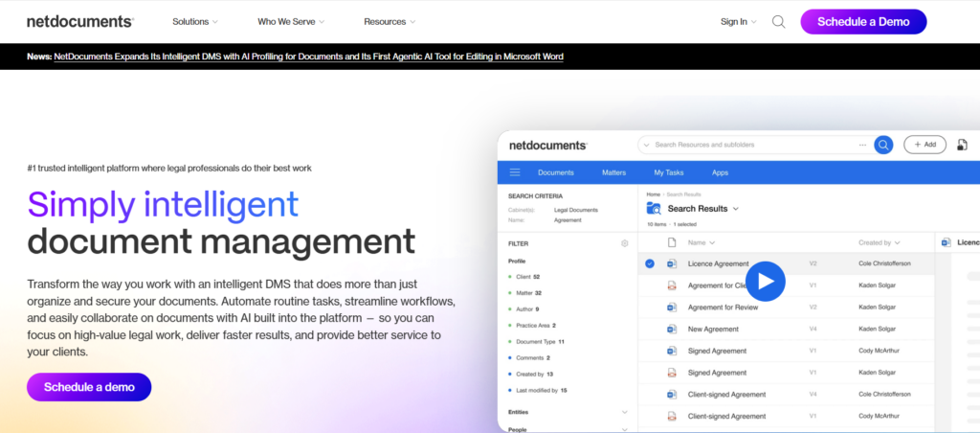Click the filter settings gear icon
The width and height of the screenshot is (980, 433).
pos(624,243)
